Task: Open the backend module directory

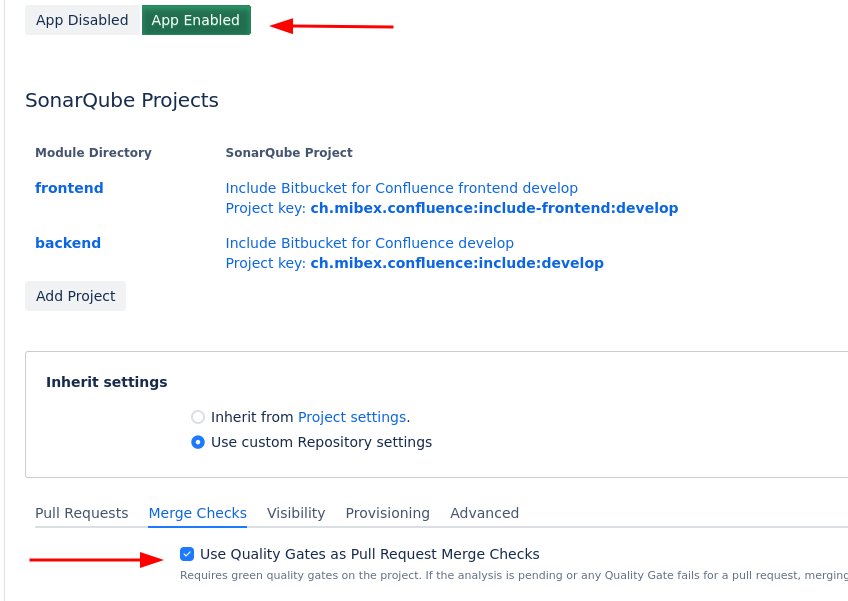Action: point(68,243)
